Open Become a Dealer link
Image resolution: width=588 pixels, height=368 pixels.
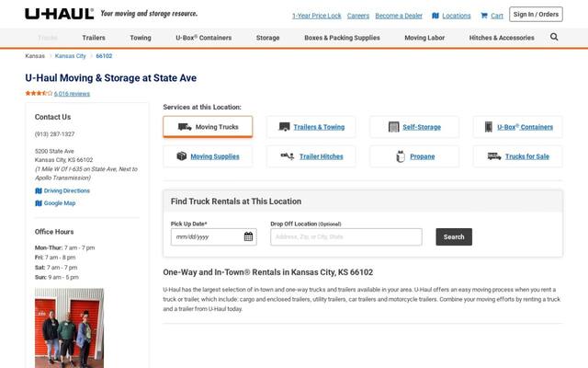pyautogui.click(x=399, y=16)
